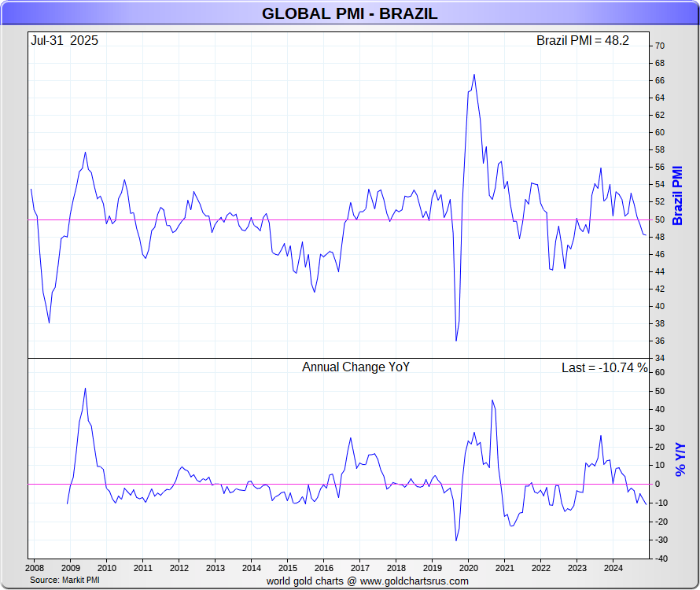This screenshot has height=590, width=700.
Task: Click the 68 tick on PMI axis
Action: (660, 64)
